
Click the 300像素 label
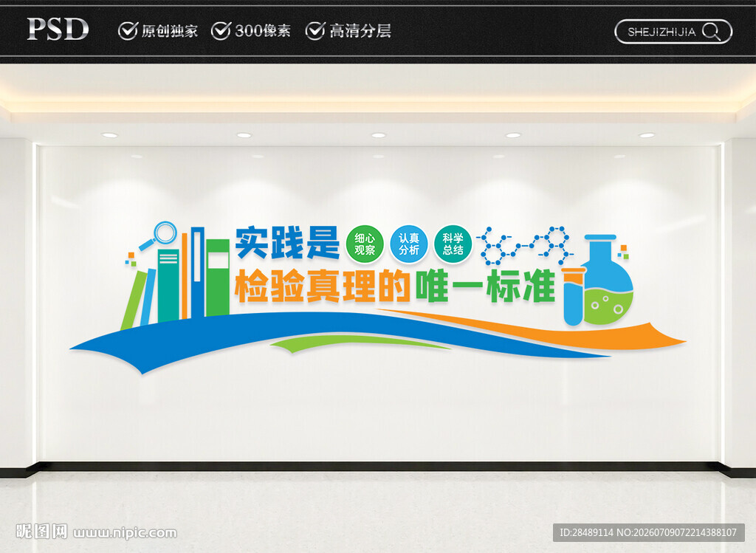(263, 31)
